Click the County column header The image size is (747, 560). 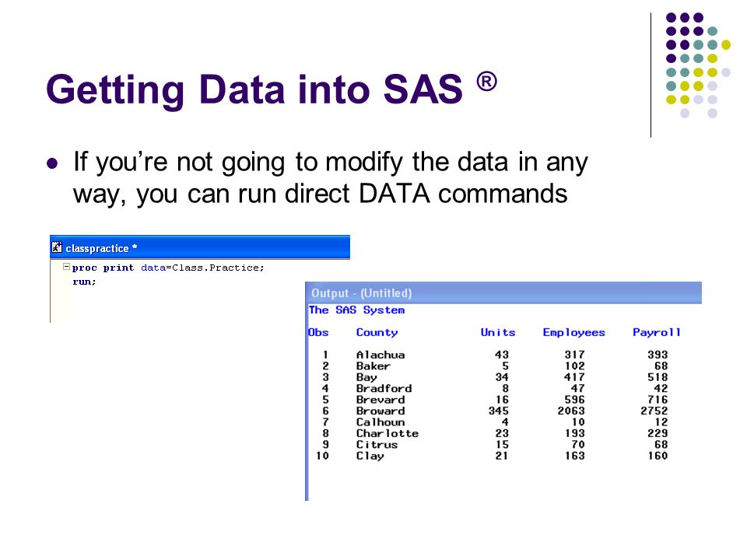tap(377, 333)
